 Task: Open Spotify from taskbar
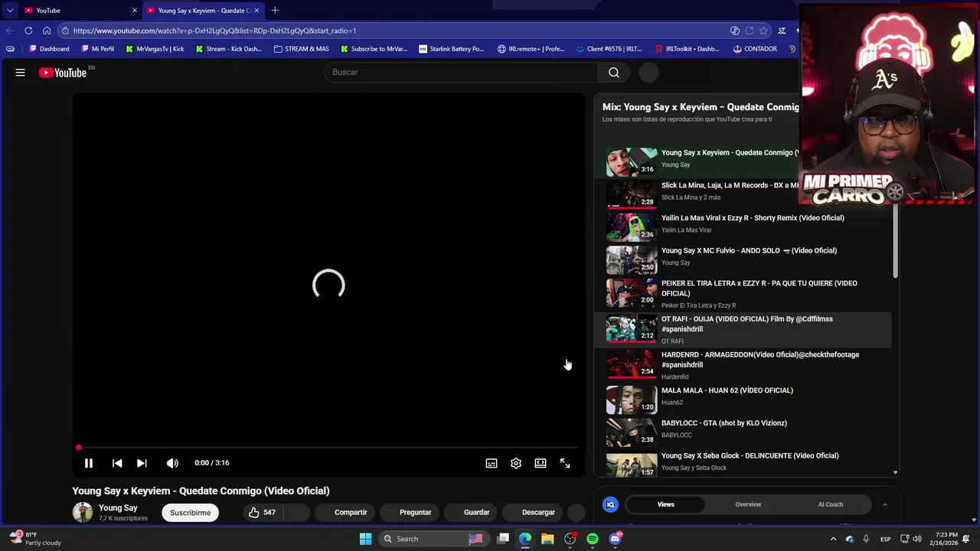[x=593, y=539]
